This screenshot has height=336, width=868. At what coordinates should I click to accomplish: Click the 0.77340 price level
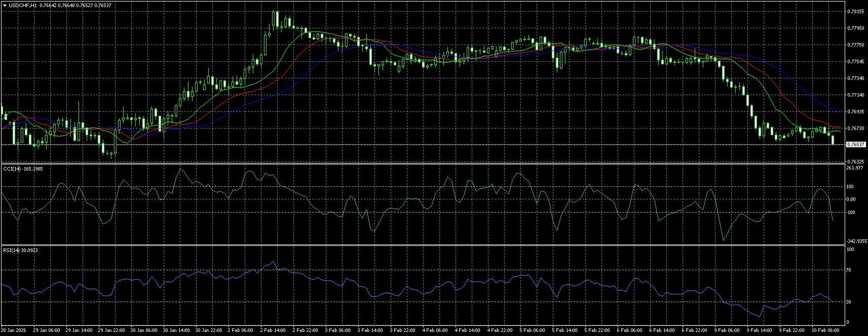click(x=855, y=78)
